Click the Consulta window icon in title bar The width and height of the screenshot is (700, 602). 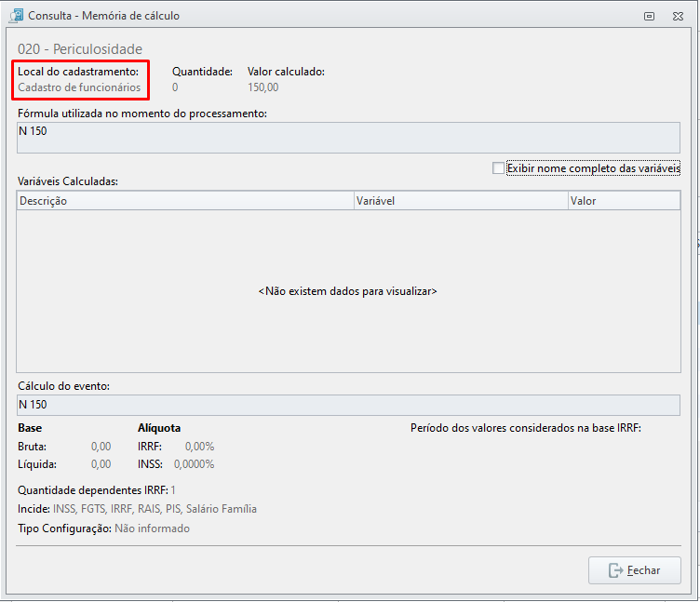16,16
